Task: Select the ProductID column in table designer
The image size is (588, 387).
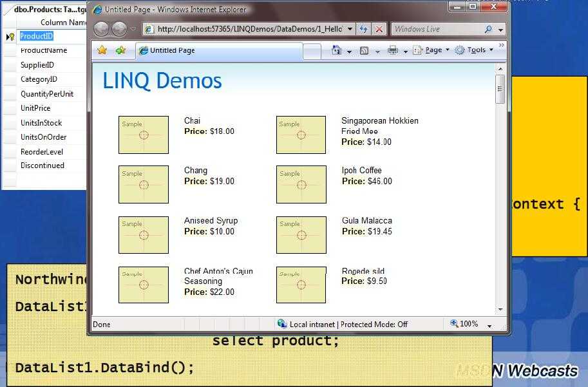Action: pyautogui.click(x=36, y=36)
